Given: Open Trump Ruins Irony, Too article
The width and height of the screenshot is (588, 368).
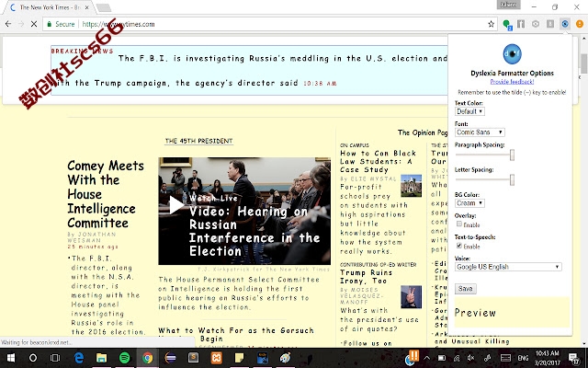Looking at the screenshot, I should [x=366, y=277].
